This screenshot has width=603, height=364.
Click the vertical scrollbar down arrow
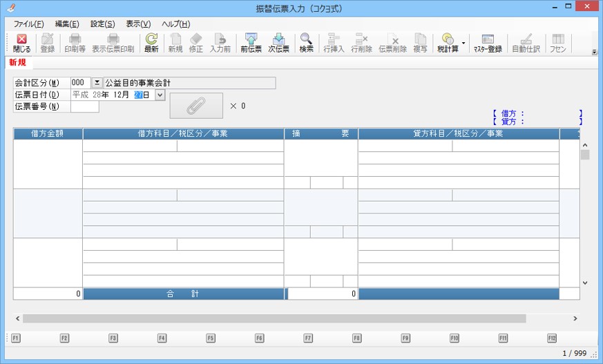pyautogui.click(x=584, y=282)
